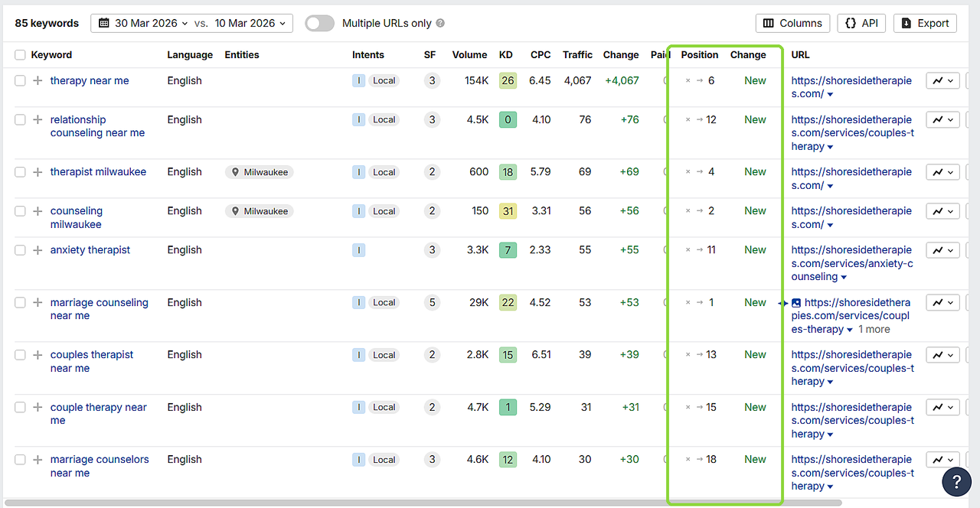Click plus icon beside 'couples therapist near me'
Screen dimensions: 980x508
(38, 355)
